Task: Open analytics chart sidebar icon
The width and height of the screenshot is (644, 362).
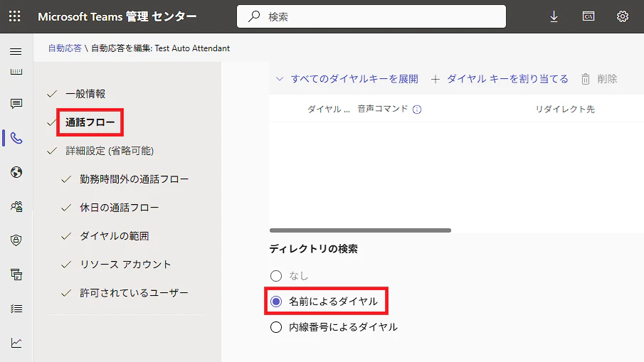Action: pyautogui.click(x=16, y=343)
